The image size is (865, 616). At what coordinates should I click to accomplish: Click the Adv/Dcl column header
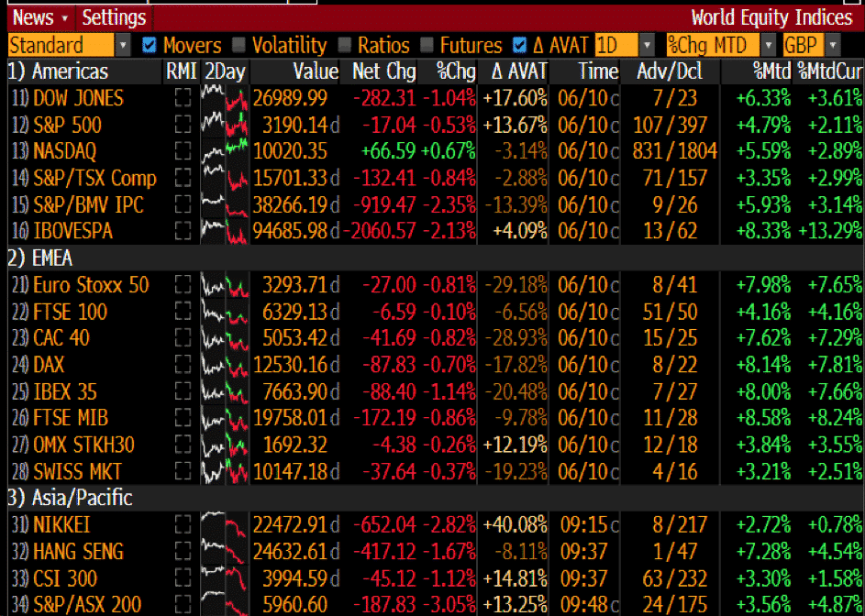(670, 71)
